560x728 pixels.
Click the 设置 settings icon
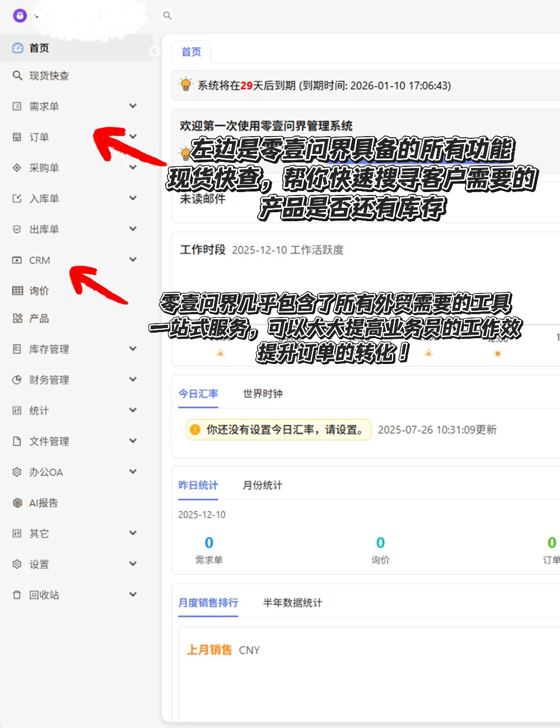(x=17, y=564)
